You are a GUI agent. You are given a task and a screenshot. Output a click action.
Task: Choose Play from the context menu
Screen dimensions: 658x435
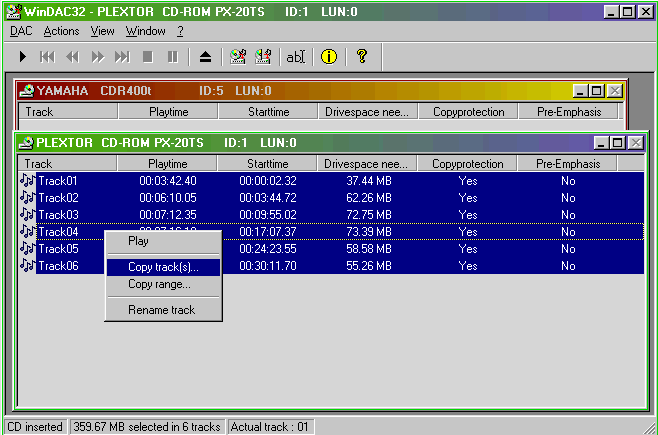[x=163, y=241]
